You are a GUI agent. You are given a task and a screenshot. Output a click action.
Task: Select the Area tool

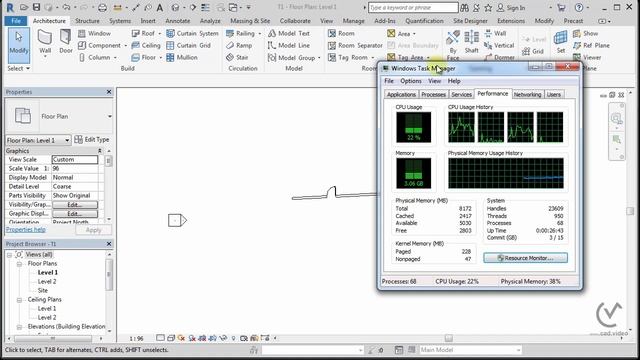[x=401, y=33]
